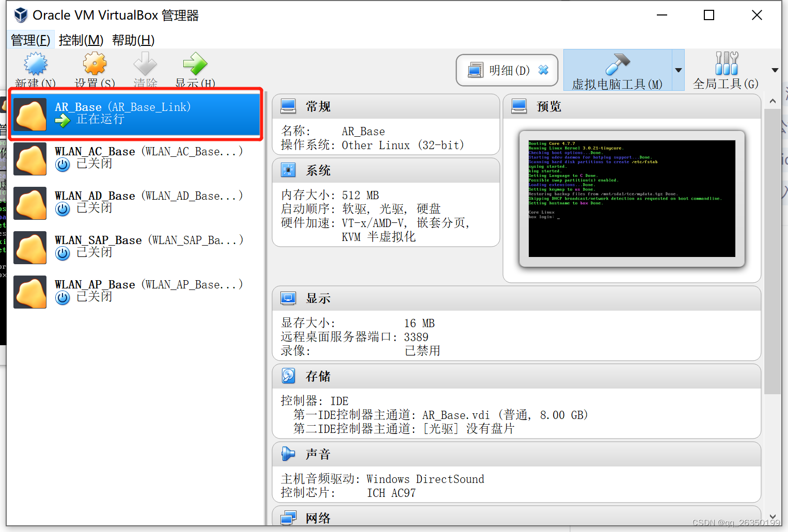Select the WLAN_SAP_Base VM entry
Viewport: 788px width, 532px height.
click(x=136, y=248)
